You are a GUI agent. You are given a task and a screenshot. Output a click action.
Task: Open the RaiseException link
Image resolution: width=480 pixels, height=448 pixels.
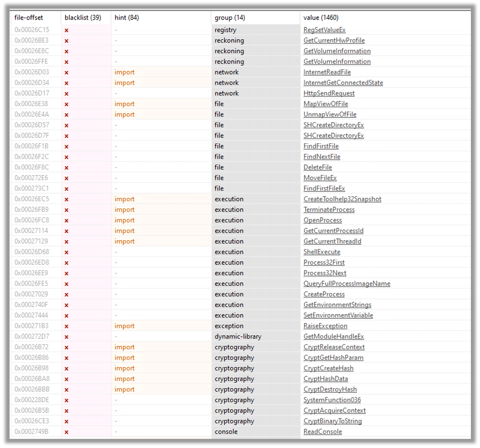click(325, 326)
